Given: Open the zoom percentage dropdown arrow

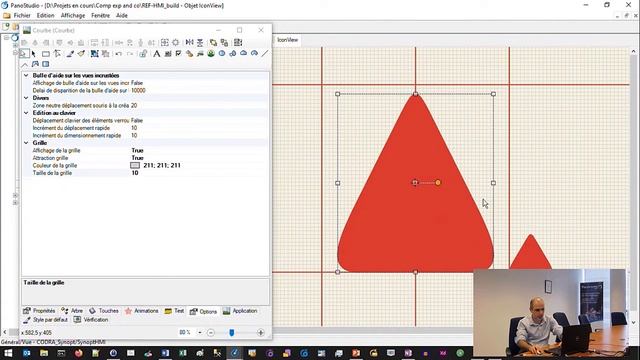Looking at the screenshot, I should (200, 333).
